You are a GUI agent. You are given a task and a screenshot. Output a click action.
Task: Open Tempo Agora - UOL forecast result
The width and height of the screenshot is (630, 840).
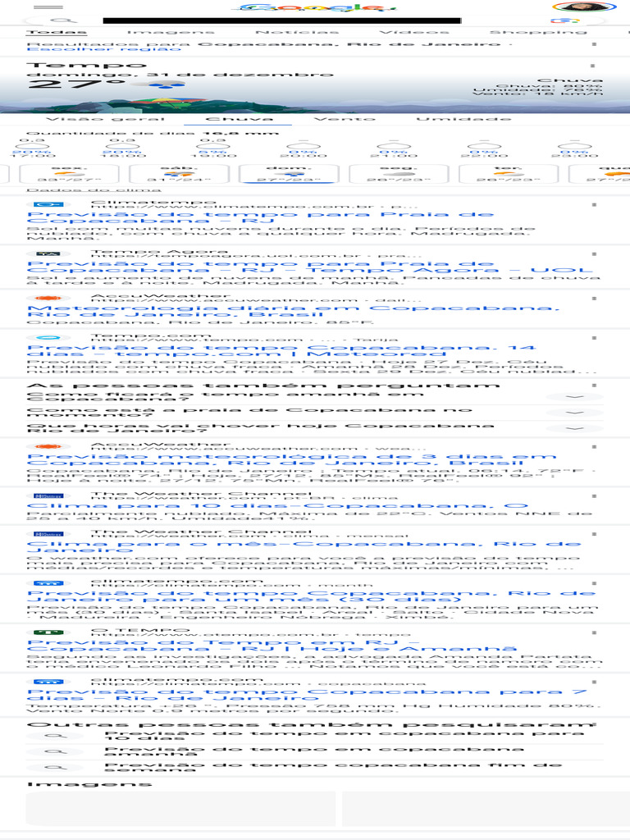[309, 267]
